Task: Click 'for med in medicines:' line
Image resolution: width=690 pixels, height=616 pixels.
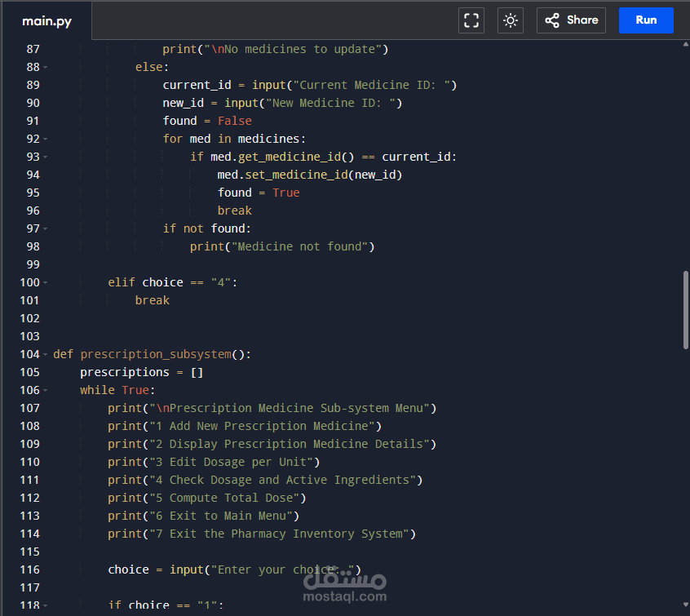Action: (x=234, y=140)
